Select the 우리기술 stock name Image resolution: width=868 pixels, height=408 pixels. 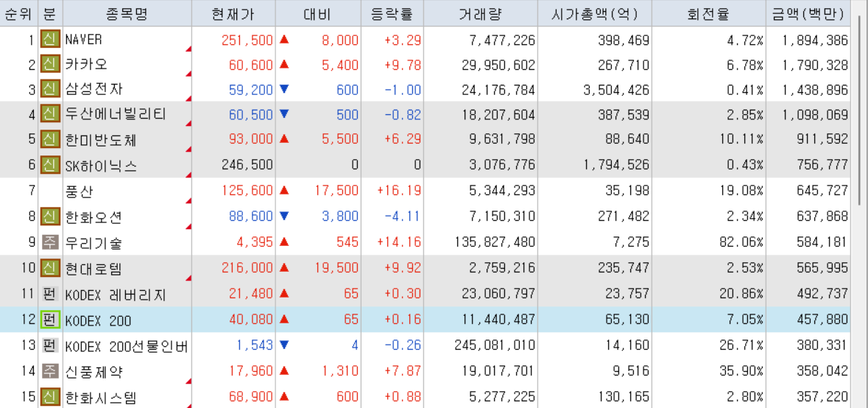[94, 242]
